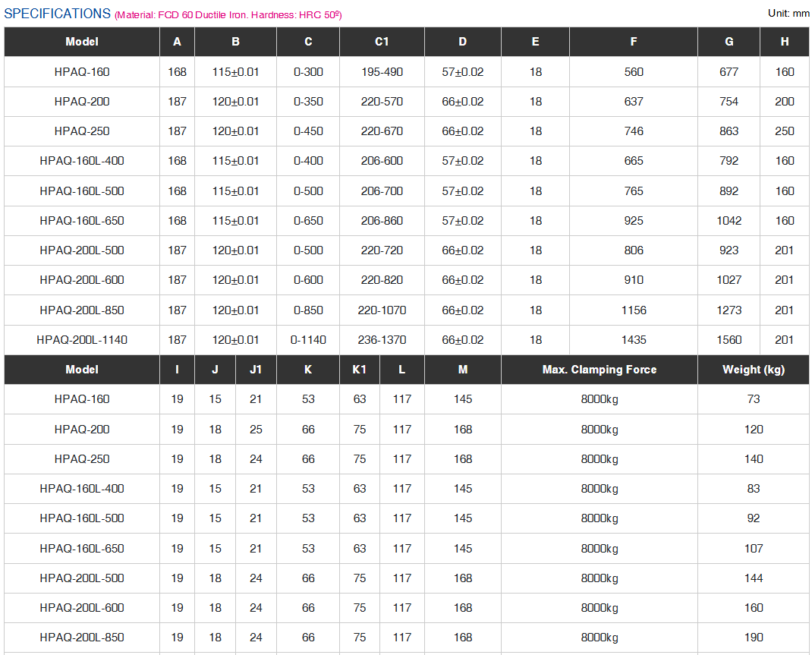Click the 236-1370 value in column C1
The width and height of the screenshot is (812, 655).
click(382, 340)
